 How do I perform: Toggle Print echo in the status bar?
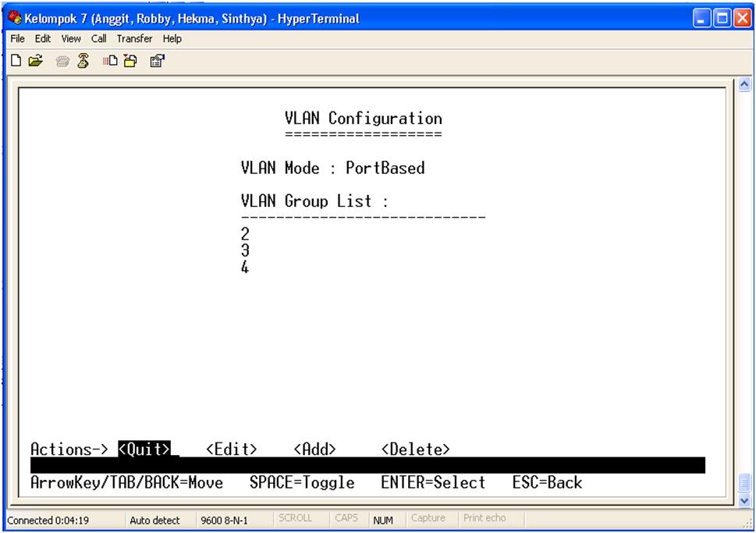tap(484, 519)
